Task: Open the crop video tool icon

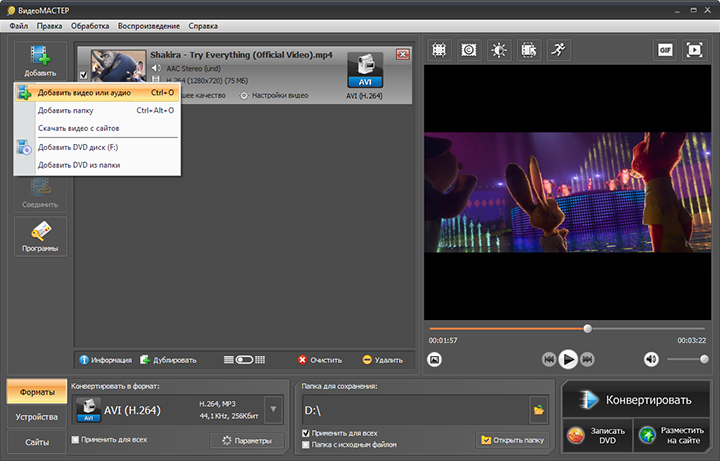Action: coord(439,50)
